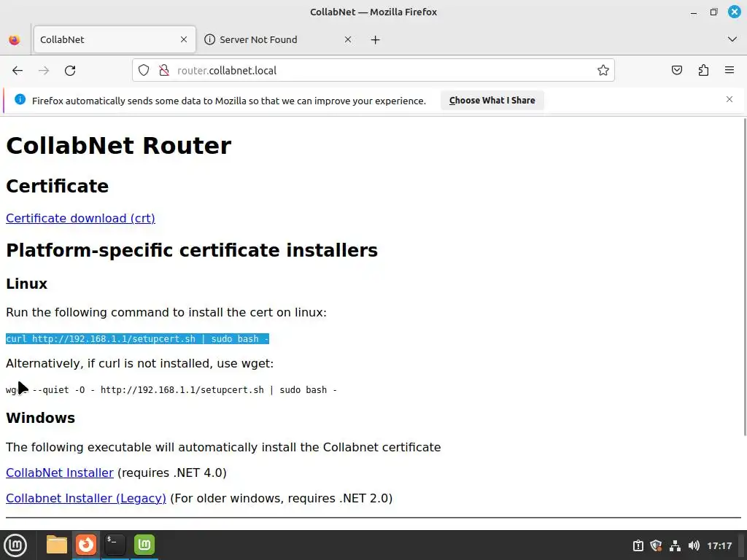Open the Collabnet Installer (Legacy) link
747x560 pixels.
86,498
